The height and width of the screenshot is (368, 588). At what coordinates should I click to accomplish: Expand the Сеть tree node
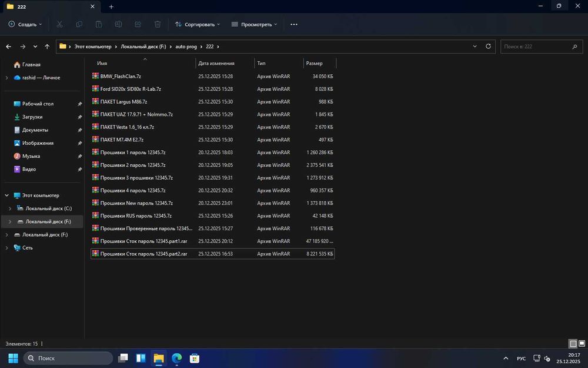coord(6,248)
